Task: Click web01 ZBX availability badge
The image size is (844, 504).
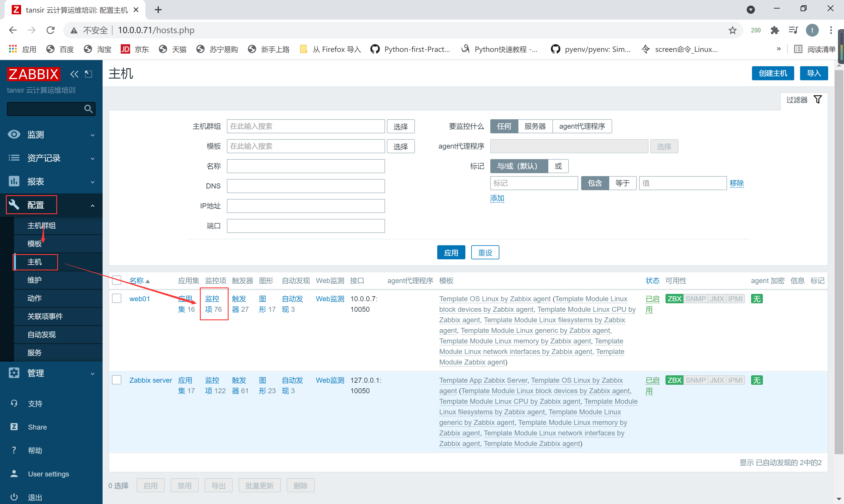Action: 675,299
